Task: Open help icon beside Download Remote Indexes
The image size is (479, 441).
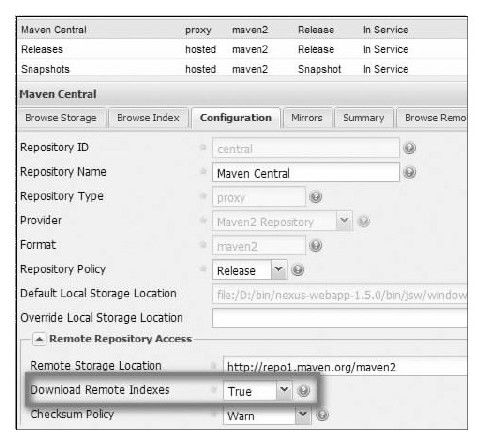Action: (x=303, y=391)
